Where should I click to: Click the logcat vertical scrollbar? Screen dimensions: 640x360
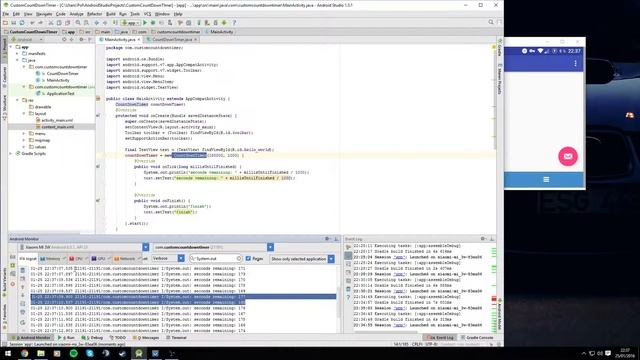click(338, 302)
